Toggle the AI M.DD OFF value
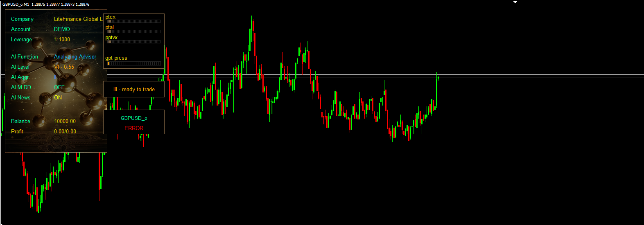Screen dimensions: 644x225 [x=59, y=87]
